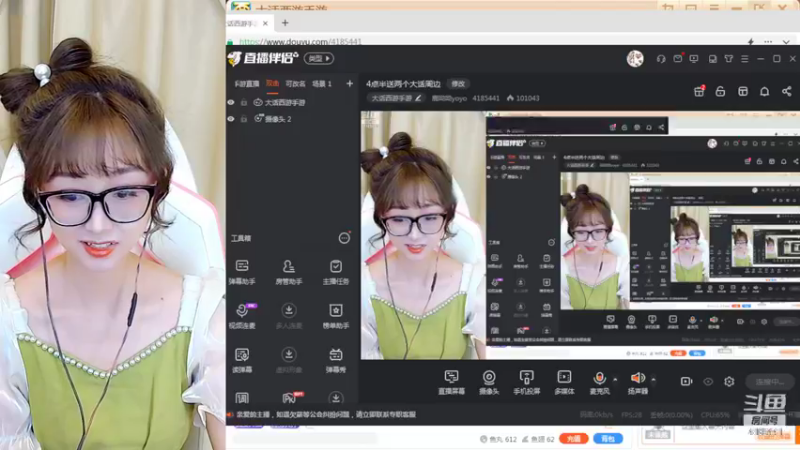
Task: Open settings gear in bottom bar
Action: [x=729, y=381]
